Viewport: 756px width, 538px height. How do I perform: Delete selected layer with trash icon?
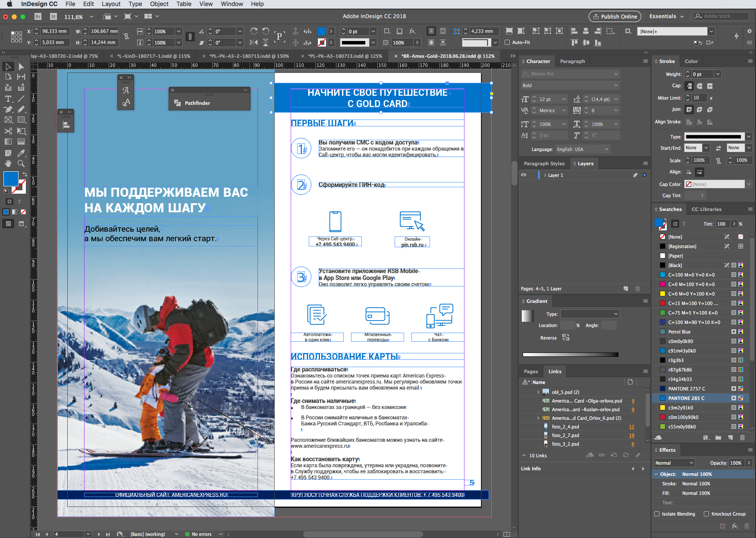coord(638,289)
